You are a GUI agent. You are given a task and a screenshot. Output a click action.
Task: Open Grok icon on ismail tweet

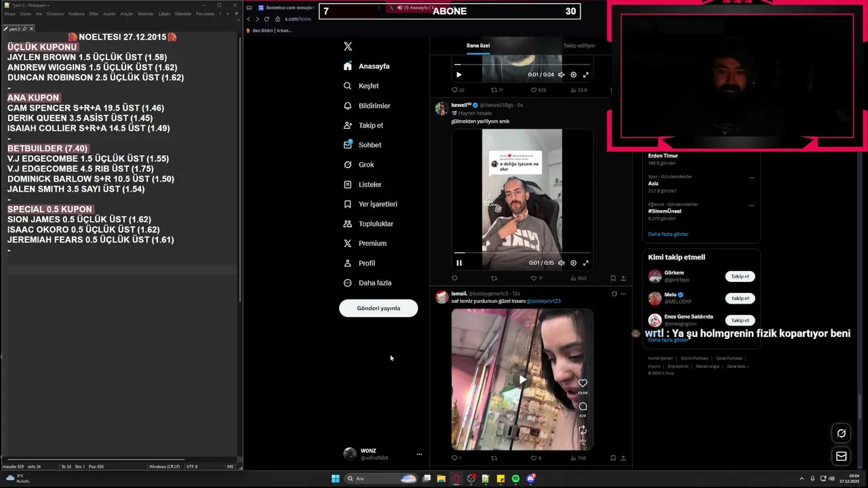coord(614,293)
